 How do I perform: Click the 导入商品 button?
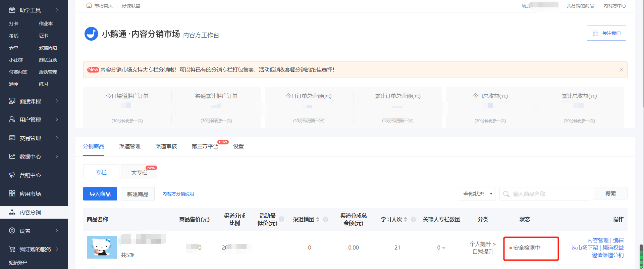[x=100, y=194]
